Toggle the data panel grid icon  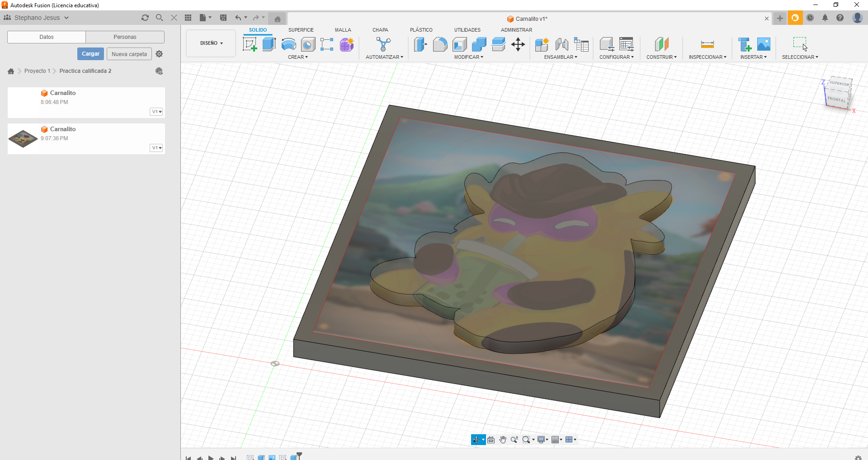click(x=188, y=18)
